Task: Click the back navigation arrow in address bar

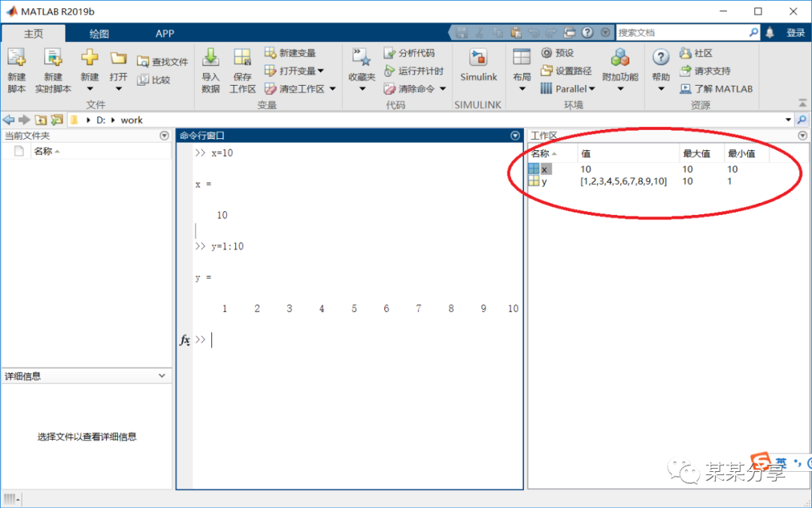Action: [x=9, y=120]
